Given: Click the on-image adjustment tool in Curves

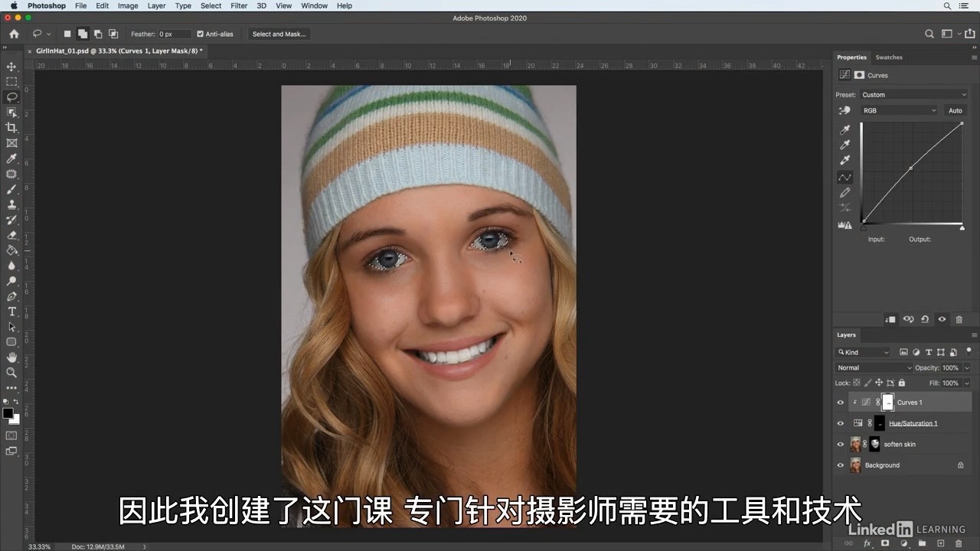Looking at the screenshot, I should click(x=845, y=110).
